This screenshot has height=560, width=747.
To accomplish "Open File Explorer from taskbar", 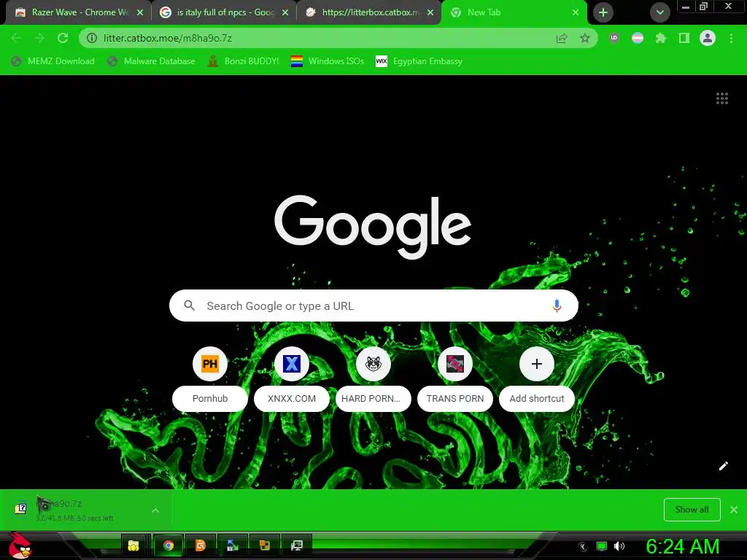I will (133, 545).
